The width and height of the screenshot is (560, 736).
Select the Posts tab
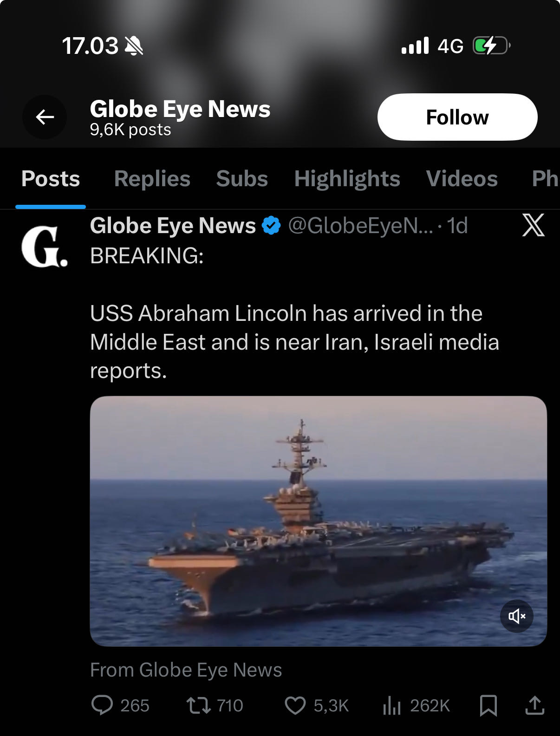point(51,179)
